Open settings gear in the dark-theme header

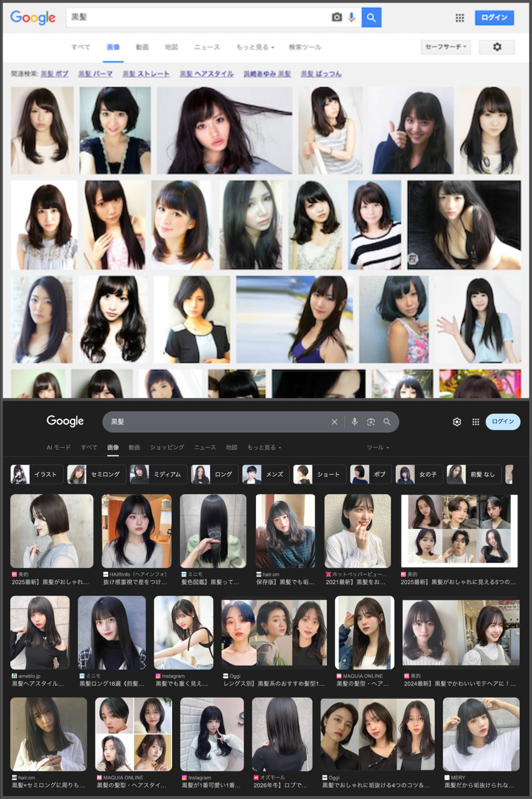click(457, 422)
